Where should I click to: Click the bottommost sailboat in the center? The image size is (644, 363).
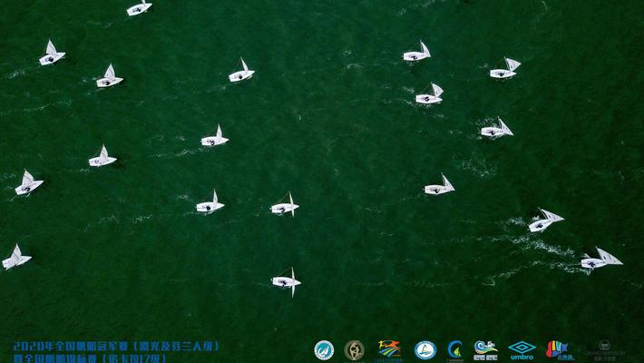[x=287, y=281]
